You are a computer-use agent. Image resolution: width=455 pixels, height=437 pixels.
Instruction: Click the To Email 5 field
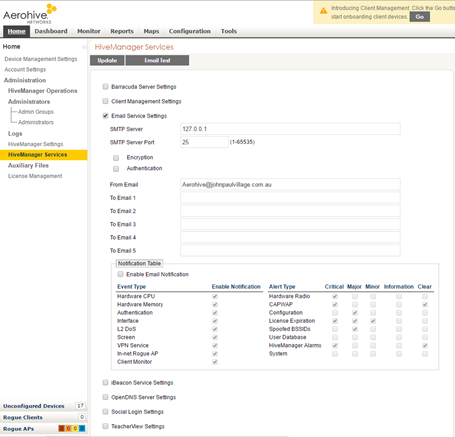point(290,250)
